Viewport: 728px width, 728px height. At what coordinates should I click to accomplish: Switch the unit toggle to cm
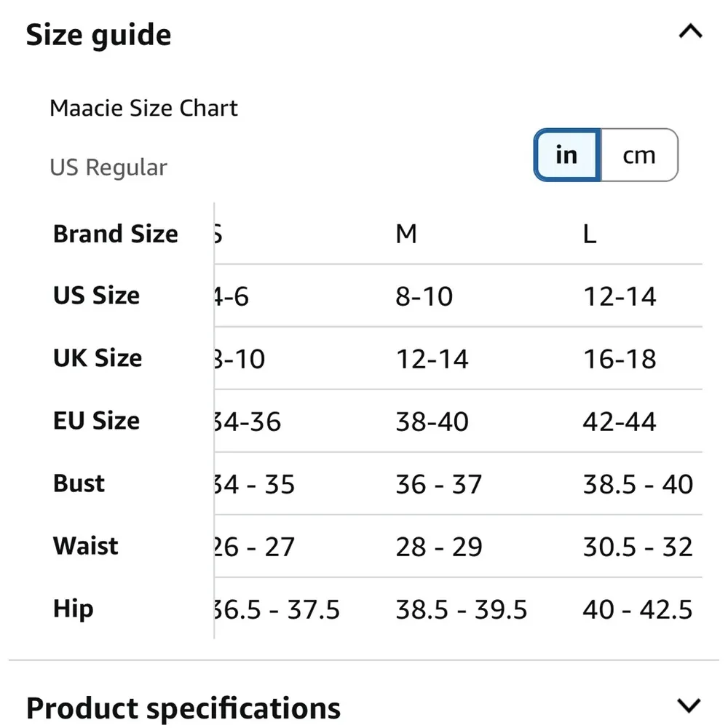pyautogui.click(x=640, y=155)
